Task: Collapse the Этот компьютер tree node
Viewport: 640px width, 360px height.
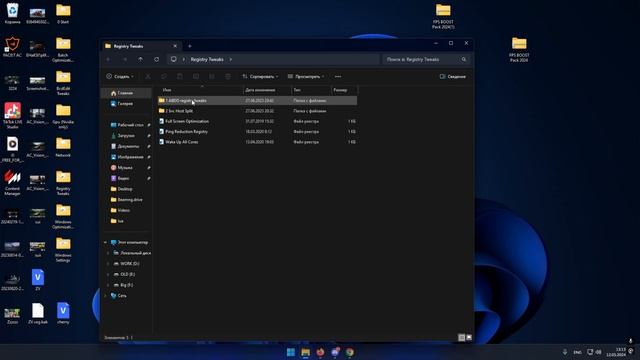Action: (x=105, y=242)
